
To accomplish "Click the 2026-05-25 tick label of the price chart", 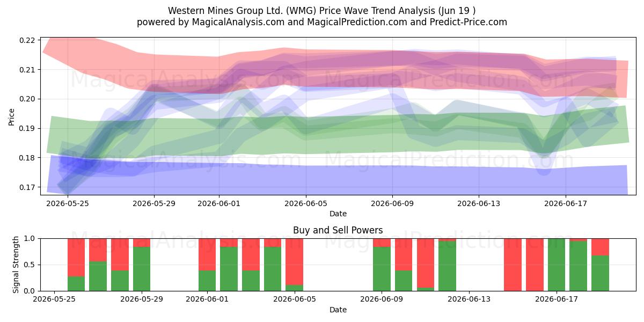I will click(68, 203).
